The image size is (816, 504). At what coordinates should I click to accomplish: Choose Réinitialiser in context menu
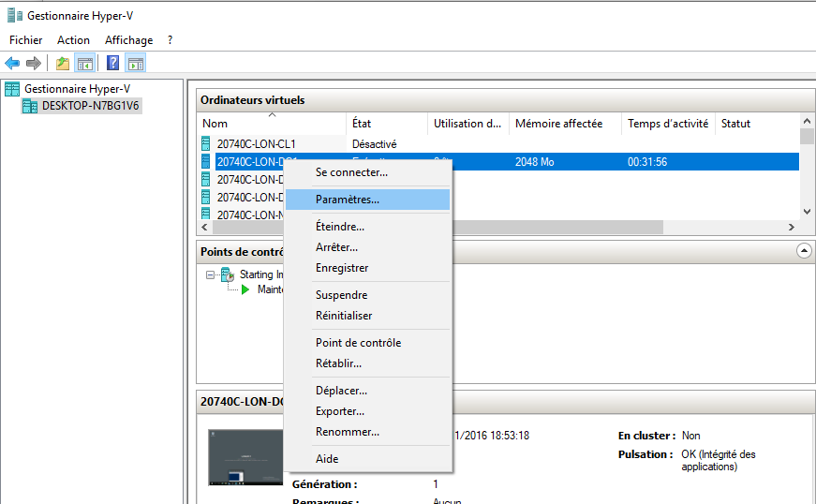pos(368,316)
